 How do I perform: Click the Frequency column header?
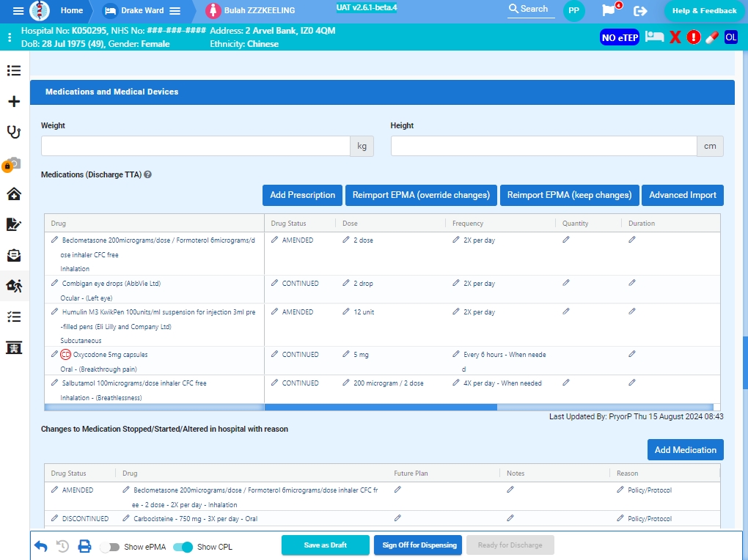(x=468, y=224)
